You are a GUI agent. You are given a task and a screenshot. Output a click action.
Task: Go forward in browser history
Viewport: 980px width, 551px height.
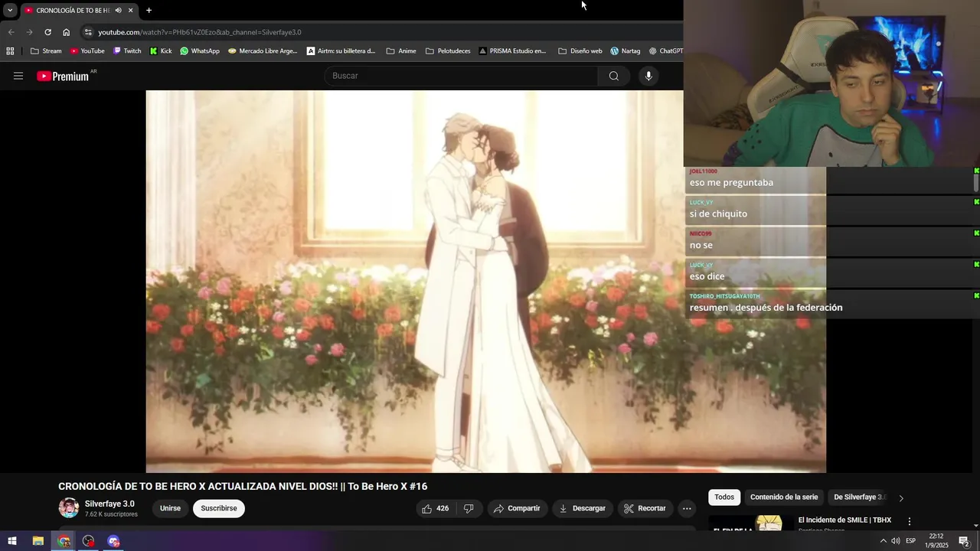[x=29, y=32]
